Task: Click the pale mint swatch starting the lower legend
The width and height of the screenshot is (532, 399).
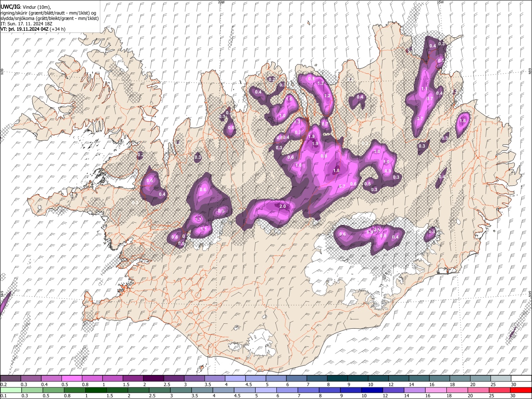Action: click(x=11, y=390)
